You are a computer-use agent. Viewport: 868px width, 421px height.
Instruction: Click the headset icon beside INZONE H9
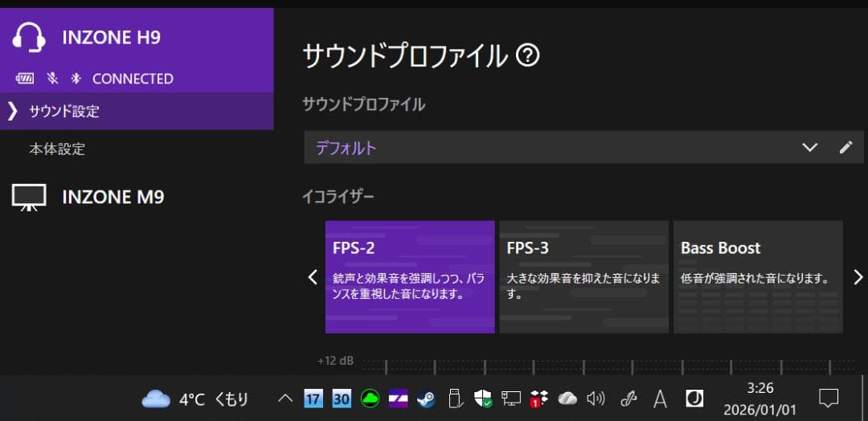(x=29, y=38)
